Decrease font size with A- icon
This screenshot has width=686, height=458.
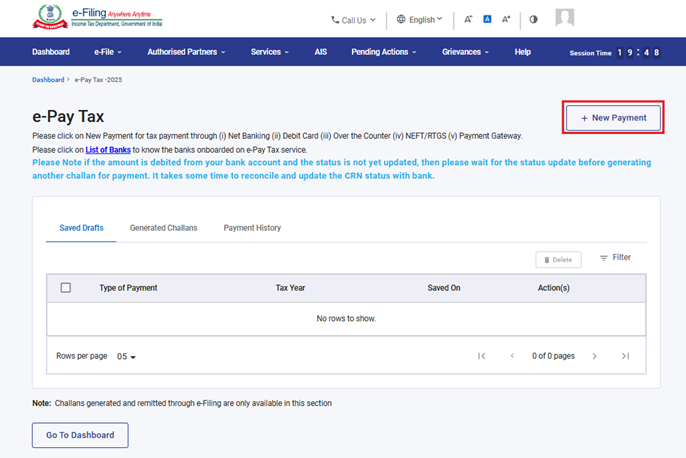pyautogui.click(x=468, y=19)
